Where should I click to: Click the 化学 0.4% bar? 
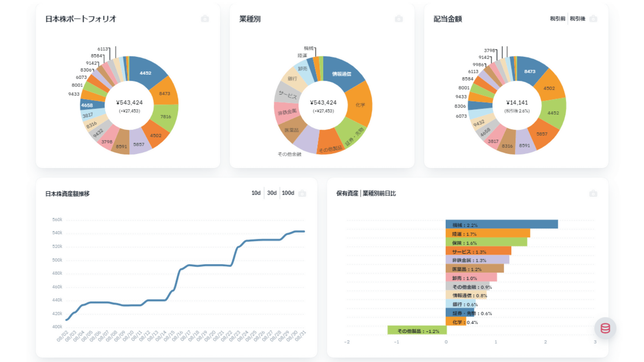pos(456,322)
